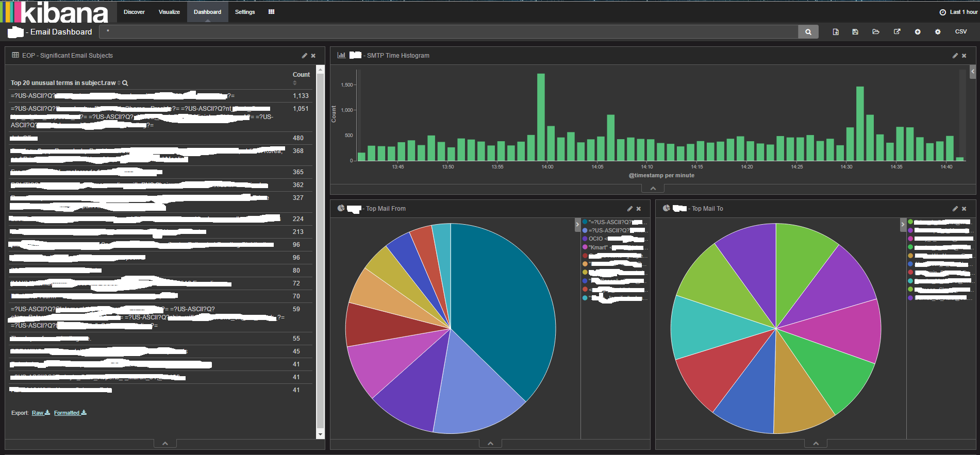Click the CSV button
980x455 pixels.
[x=961, y=31]
